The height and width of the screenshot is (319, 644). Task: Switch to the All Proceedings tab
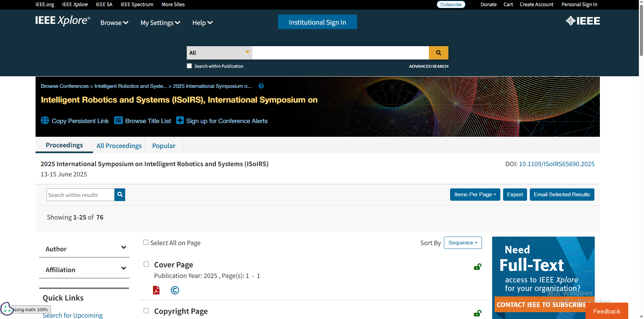[x=119, y=146]
